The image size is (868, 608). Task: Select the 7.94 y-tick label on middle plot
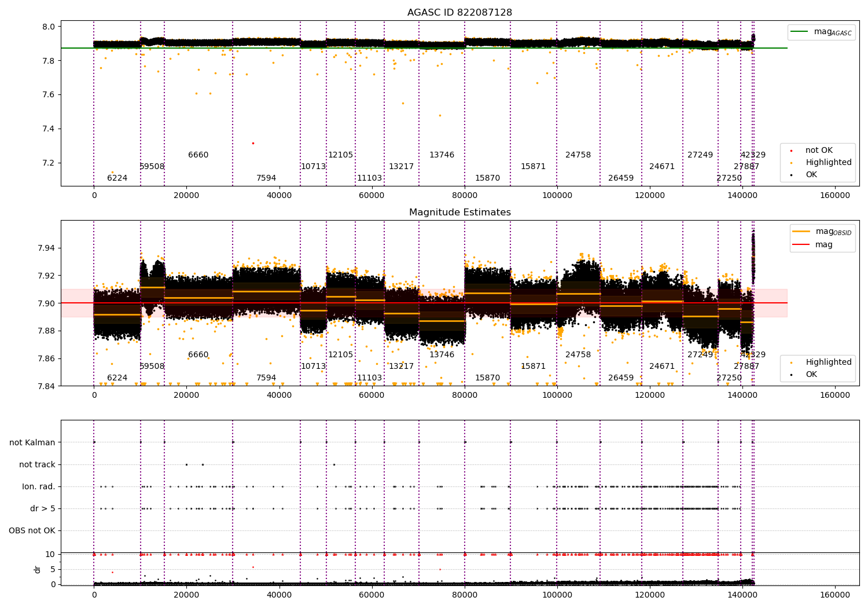click(x=47, y=248)
